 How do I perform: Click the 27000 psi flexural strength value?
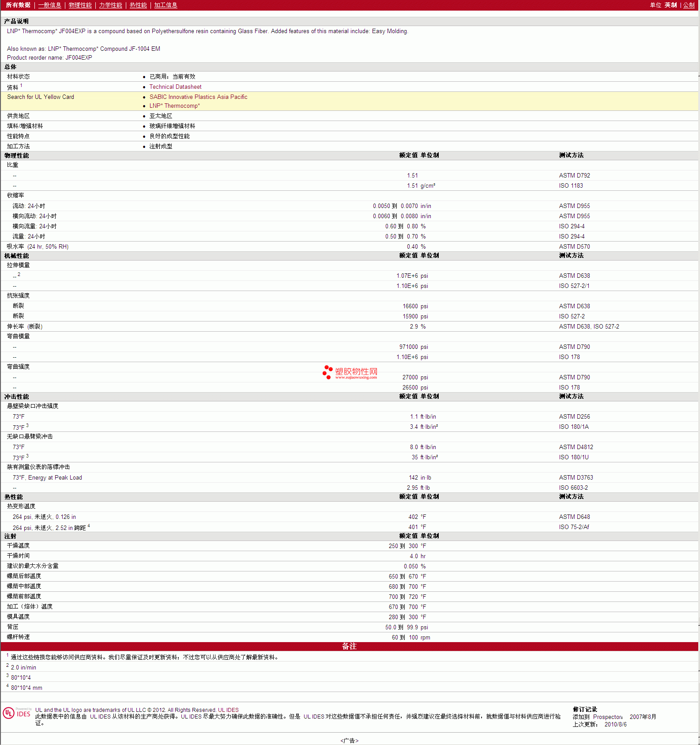point(415,378)
